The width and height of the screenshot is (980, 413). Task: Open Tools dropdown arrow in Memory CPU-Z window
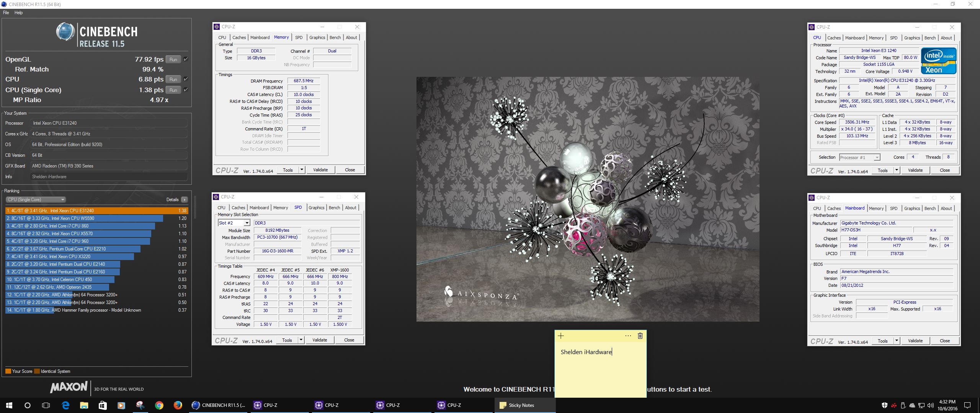tap(302, 170)
